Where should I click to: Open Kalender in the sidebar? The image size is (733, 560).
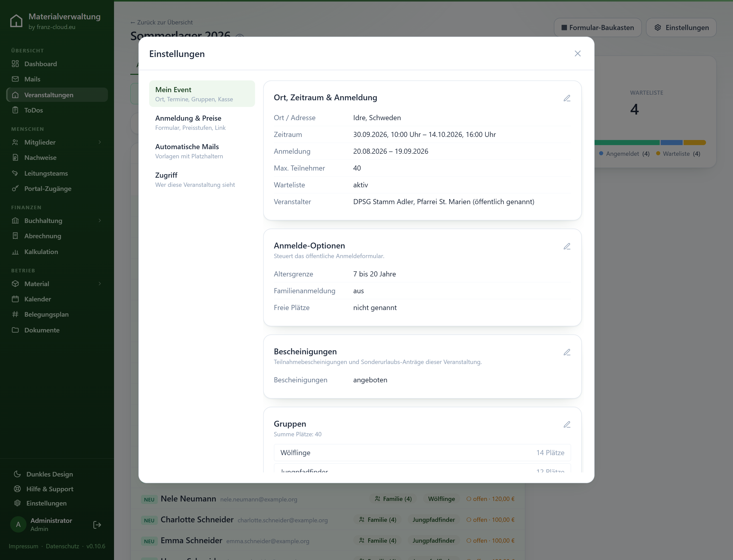coord(57,299)
